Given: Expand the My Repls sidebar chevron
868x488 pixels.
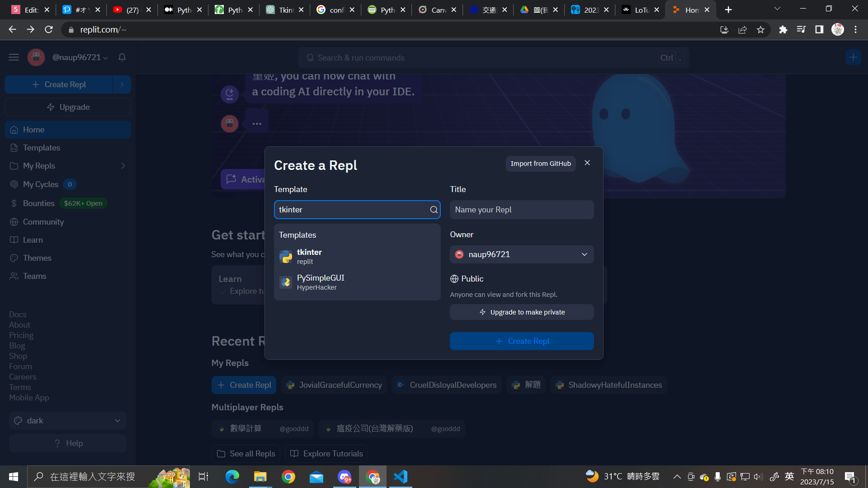Looking at the screenshot, I should (x=123, y=166).
